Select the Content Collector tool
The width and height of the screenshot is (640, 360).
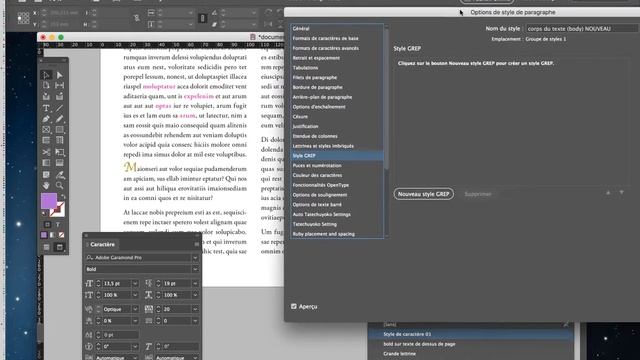pos(46,96)
